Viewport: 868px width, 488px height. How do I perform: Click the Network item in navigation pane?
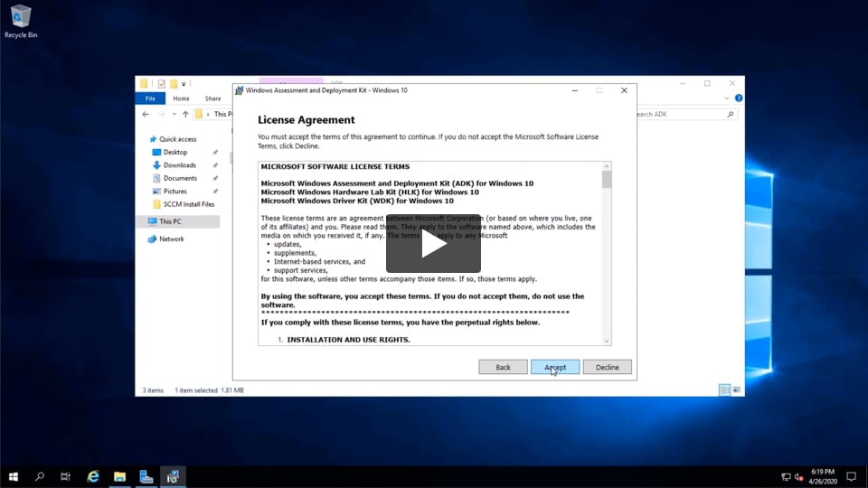pyautogui.click(x=171, y=239)
